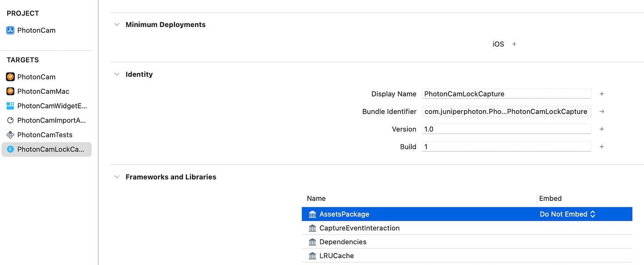Click the LRUCache library icon
644x265 pixels.
tap(312, 256)
